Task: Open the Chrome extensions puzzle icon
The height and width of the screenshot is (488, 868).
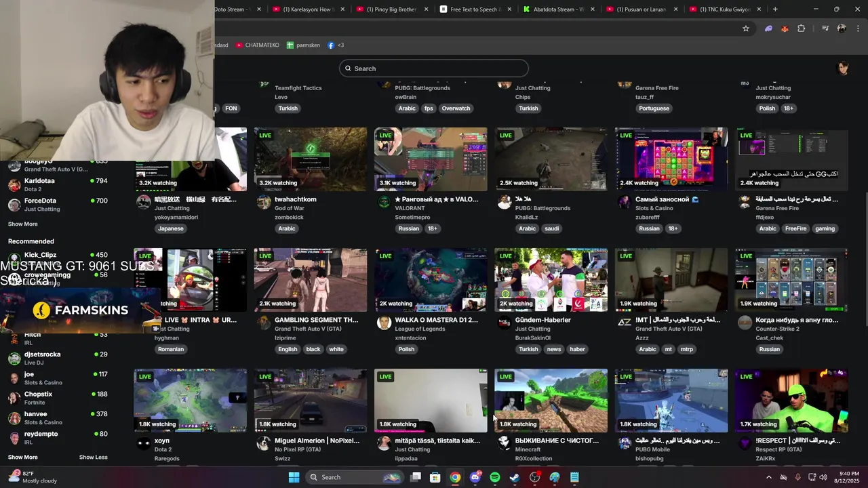Action: [802, 28]
